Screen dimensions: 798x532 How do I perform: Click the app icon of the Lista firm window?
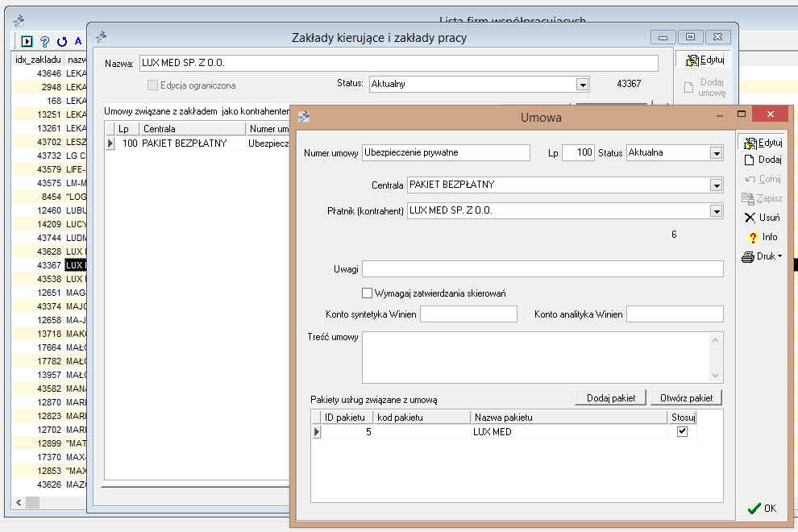click(19, 20)
